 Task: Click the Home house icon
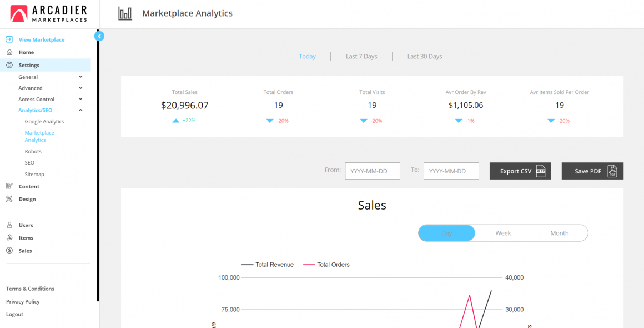pos(9,52)
